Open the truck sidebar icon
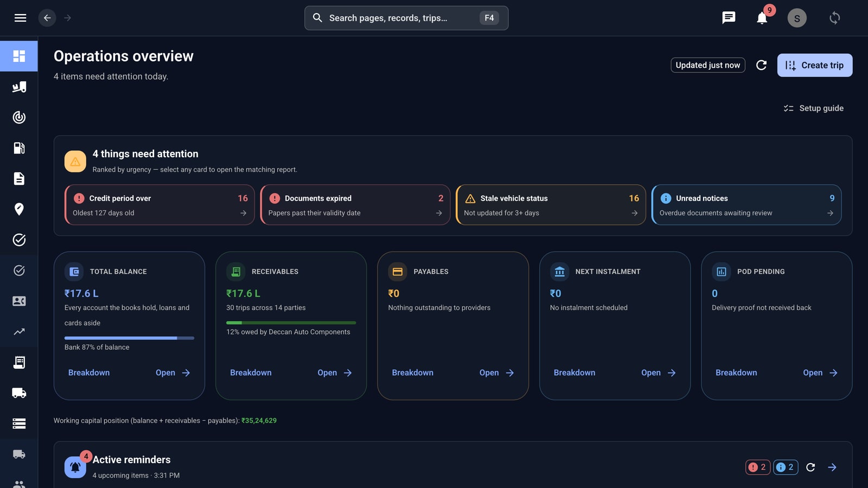868x488 pixels. 19,393
